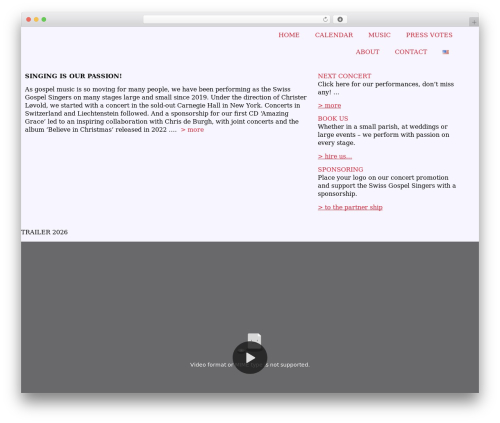The width and height of the screenshot is (500, 423).
Task: Open the HOME menu item
Action: 289,35
